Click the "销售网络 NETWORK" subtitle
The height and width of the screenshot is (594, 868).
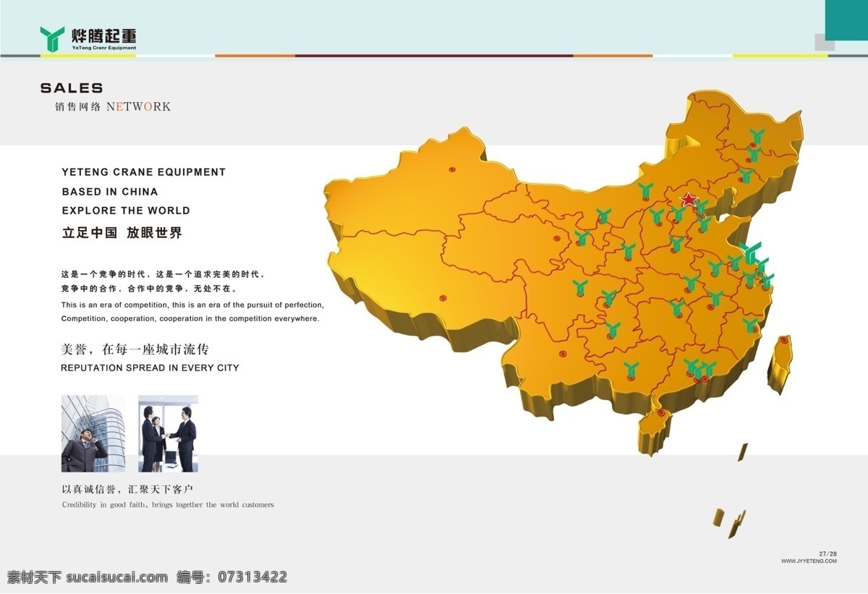(113, 106)
